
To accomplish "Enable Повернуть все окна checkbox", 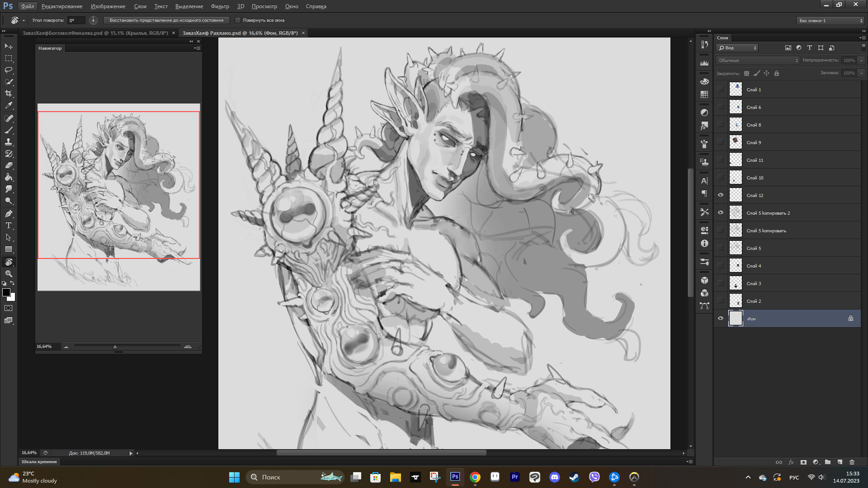I will point(238,20).
